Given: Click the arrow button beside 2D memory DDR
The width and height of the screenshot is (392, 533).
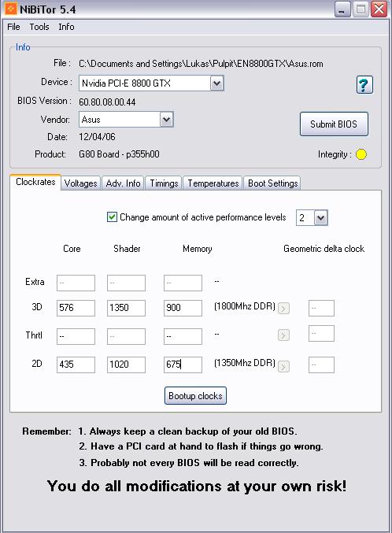Looking at the screenshot, I should [283, 366].
